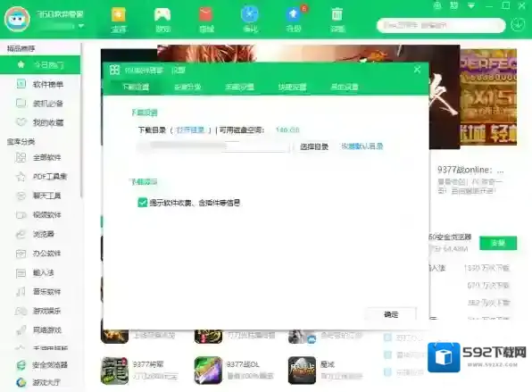This screenshot has height=392, width=532.
Task: Open the main menu triangle in title bar
Action: 471,5
